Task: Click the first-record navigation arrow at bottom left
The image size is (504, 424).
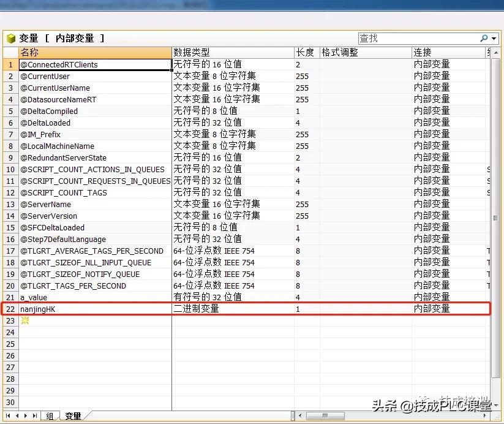Action: 8,415
